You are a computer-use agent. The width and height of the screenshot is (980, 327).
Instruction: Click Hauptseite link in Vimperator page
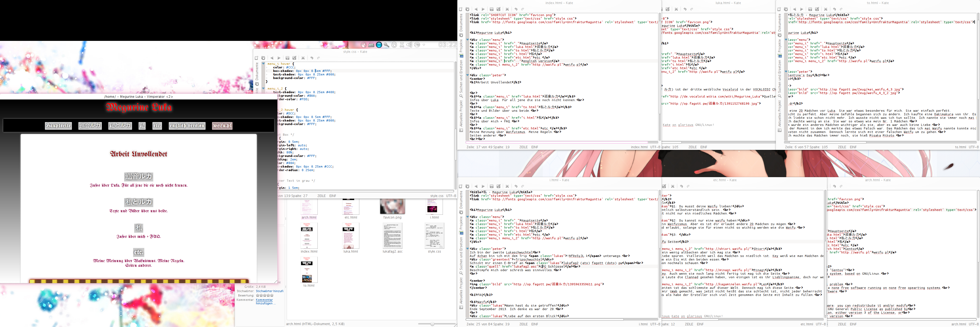[x=58, y=126]
